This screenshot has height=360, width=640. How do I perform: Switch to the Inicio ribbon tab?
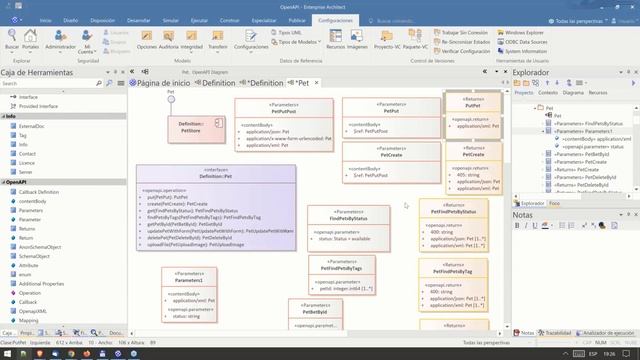click(45, 20)
